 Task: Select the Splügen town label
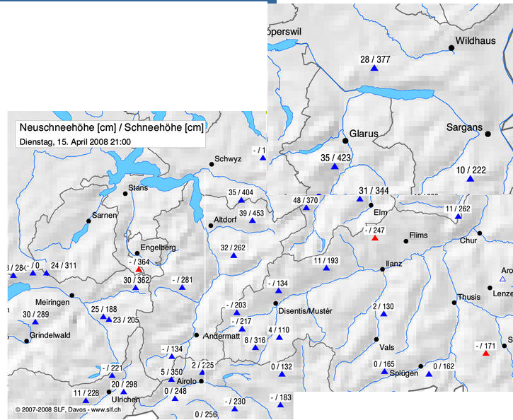coord(404,373)
